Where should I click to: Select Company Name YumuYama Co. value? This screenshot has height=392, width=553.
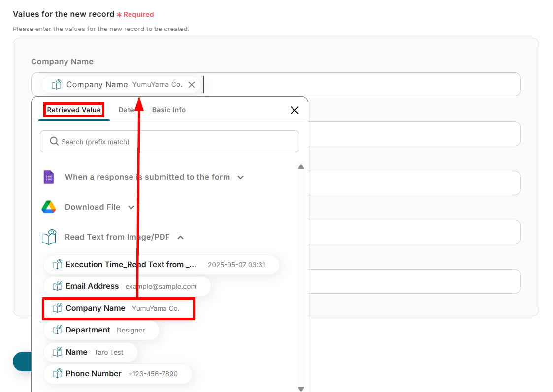(118, 308)
